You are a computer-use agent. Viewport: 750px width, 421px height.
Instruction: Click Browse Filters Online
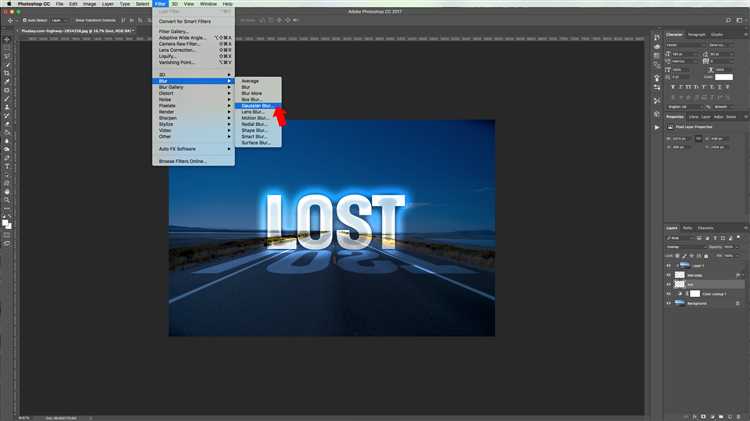pos(183,161)
